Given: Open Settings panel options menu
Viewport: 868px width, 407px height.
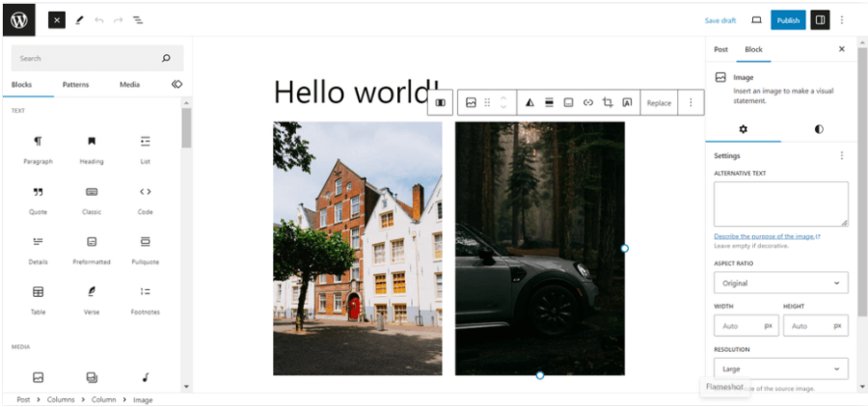Looking at the screenshot, I should click(x=842, y=155).
